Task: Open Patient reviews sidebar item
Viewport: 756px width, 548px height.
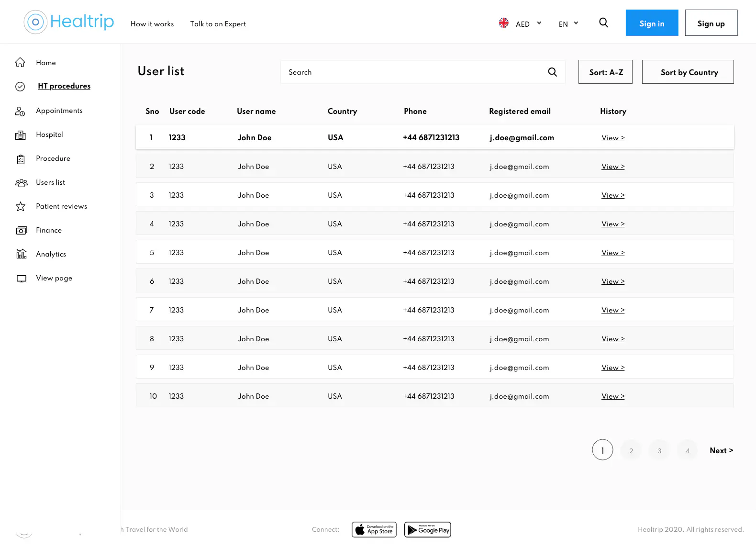Action: coord(62,206)
